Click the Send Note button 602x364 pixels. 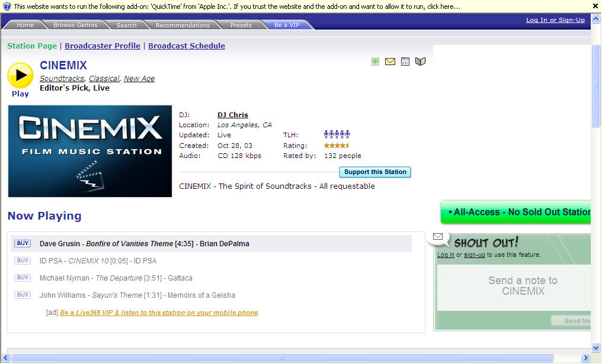tap(571, 321)
